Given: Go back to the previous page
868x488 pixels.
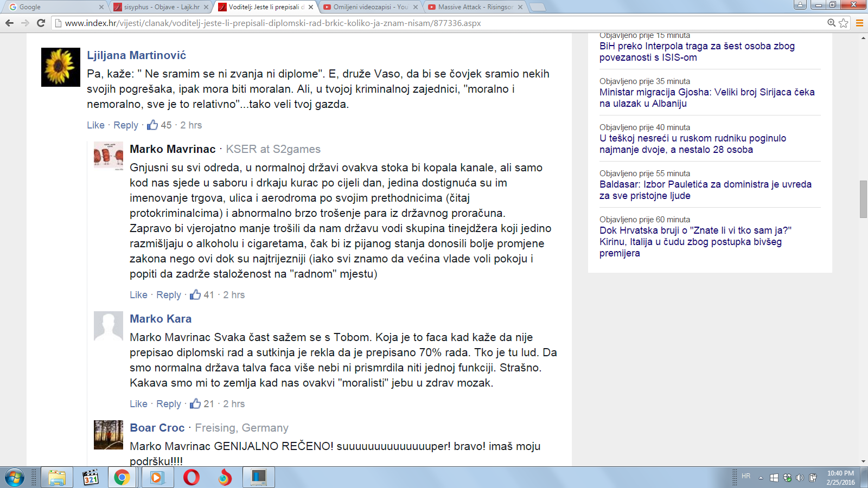Looking at the screenshot, I should (x=9, y=23).
